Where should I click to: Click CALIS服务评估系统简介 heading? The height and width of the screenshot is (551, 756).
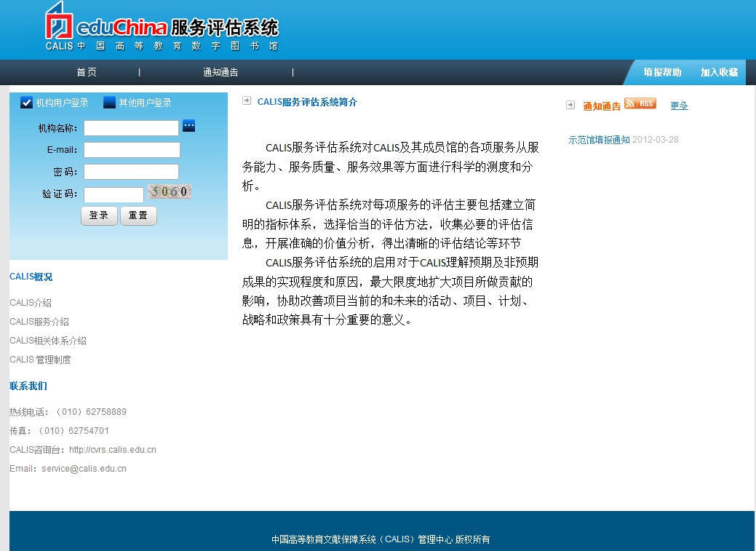coord(307,102)
